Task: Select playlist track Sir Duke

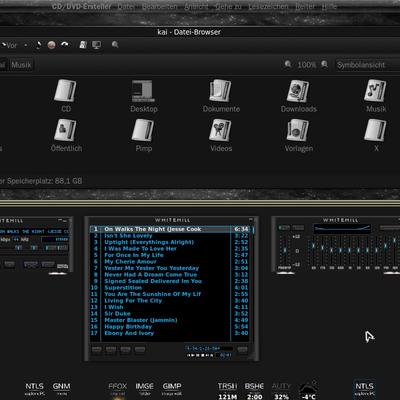Action: tap(169, 314)
